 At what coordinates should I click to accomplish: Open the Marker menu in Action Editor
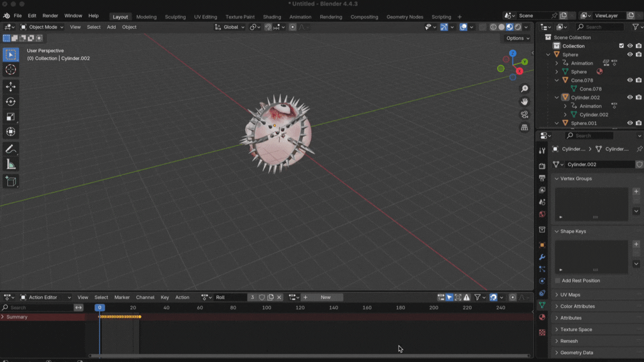point(122,297)
